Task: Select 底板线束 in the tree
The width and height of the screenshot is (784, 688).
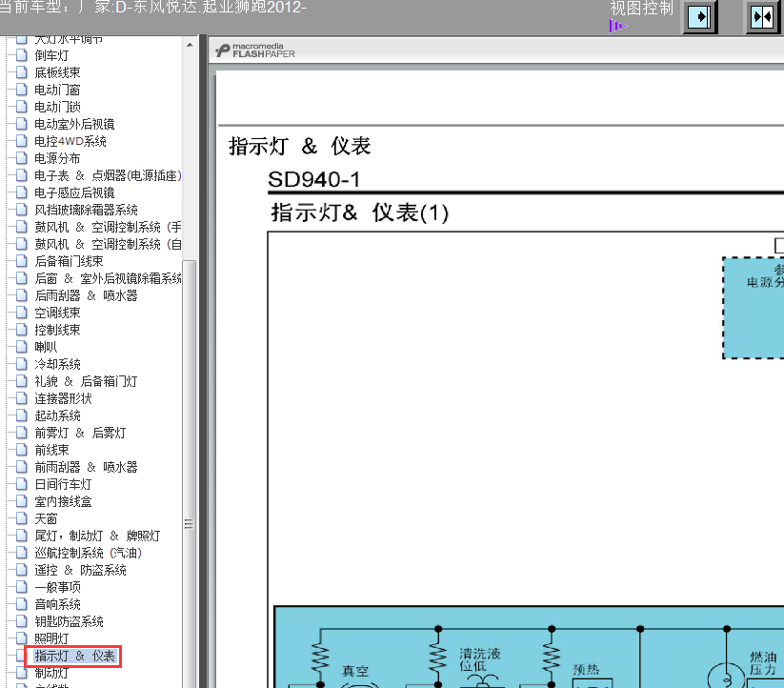Action: point(57,73)
